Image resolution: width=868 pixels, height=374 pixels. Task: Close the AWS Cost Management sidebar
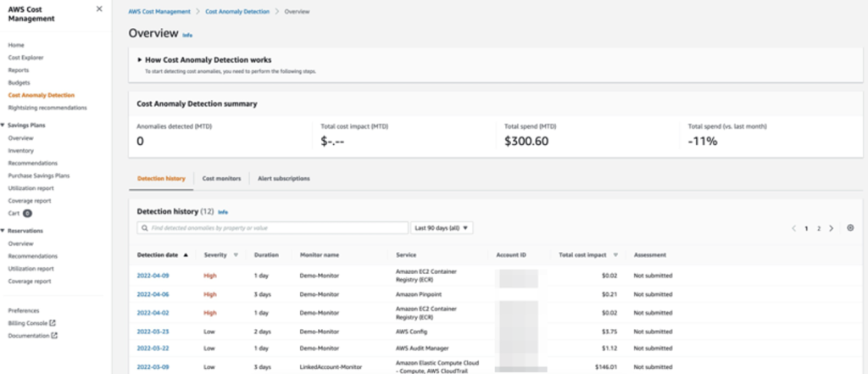tap(99, 8)
